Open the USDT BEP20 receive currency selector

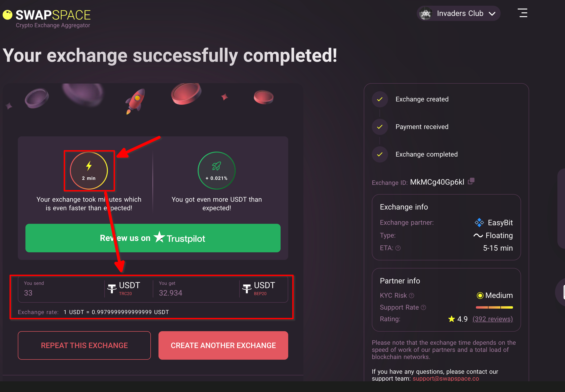(x=259, y=288)
